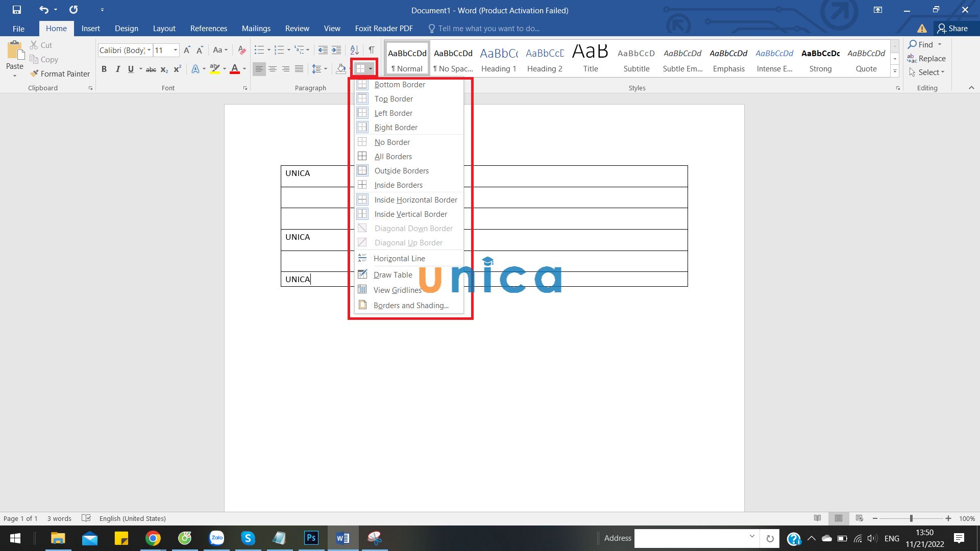Click the Bold formatting icon

pos(104,69)
